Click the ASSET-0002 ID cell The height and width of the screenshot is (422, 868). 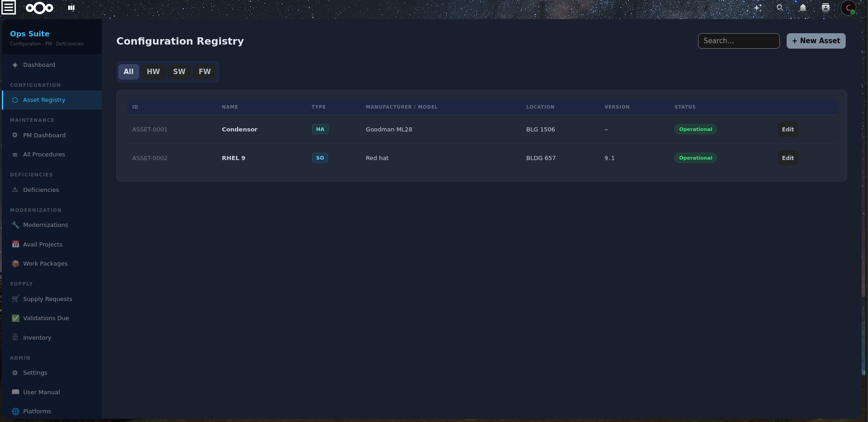[x=150, y=158]
